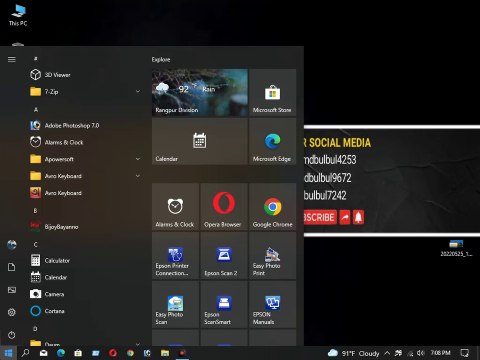
Task: Open the 91°F Cloudy weather widget
Action: click(x=354, y=353)
